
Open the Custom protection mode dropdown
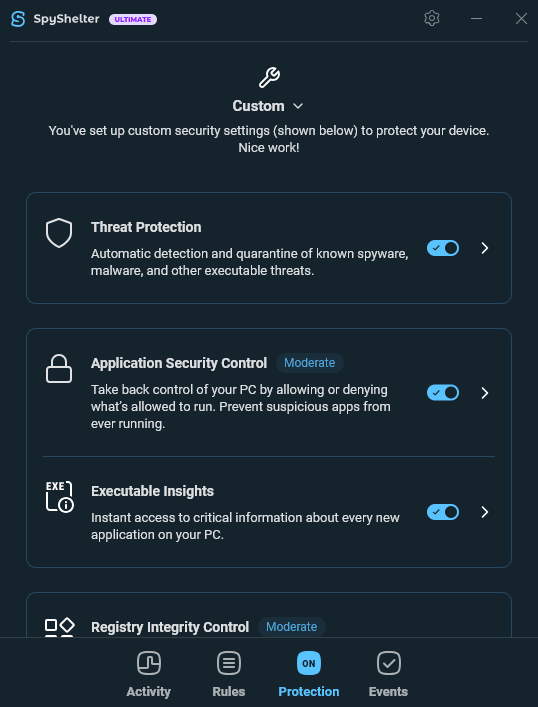click(268, 106)
